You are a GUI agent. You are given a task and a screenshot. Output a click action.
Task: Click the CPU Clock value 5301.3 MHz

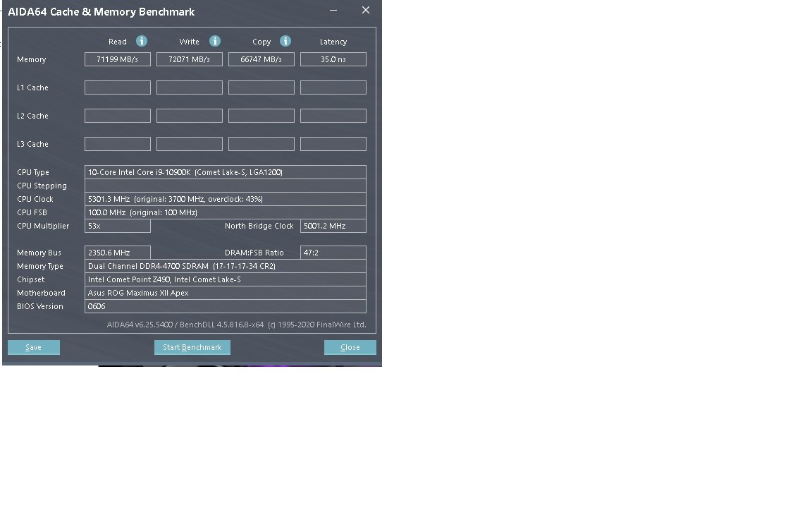tap(226, 199)
